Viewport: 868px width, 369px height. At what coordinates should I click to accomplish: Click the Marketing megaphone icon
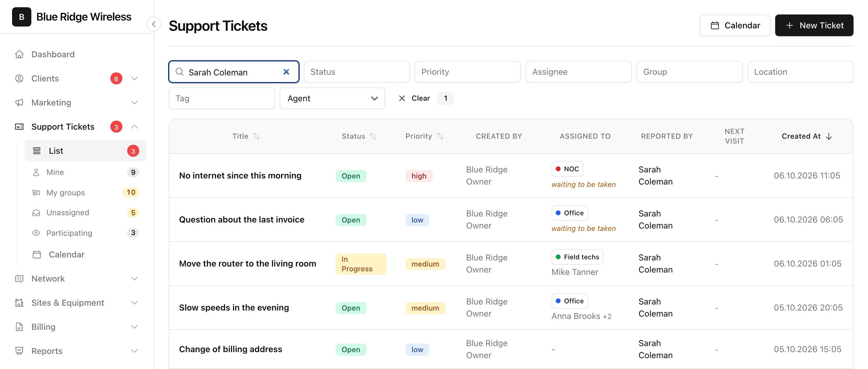[19, 102]
